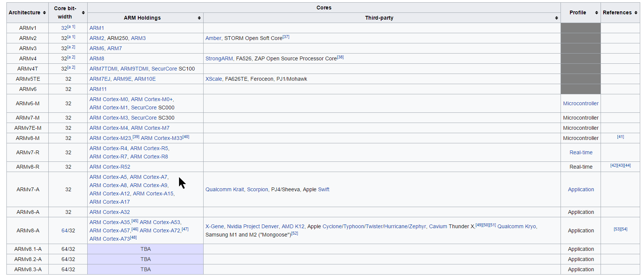Screen dimensions: 644x278
Task: Open the Microcontroller profile link
Action: click(x=581, y=104)
